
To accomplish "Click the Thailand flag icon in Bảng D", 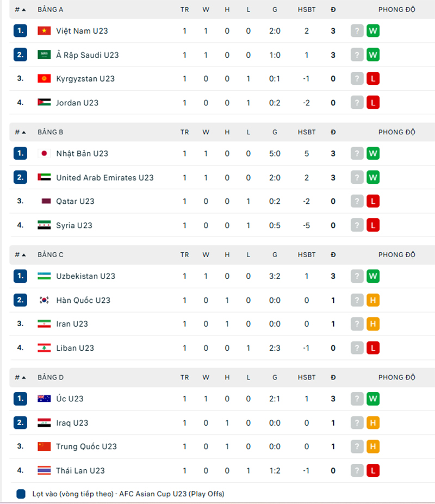I will (x=44, y=471).
